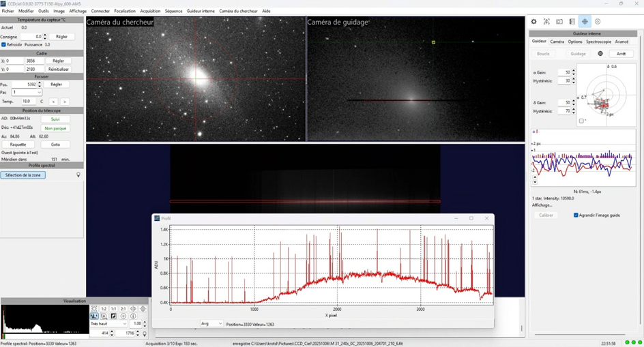Open the Guideur interne menu
This screenshot has width=644, height=347.
tap(201, 11)
